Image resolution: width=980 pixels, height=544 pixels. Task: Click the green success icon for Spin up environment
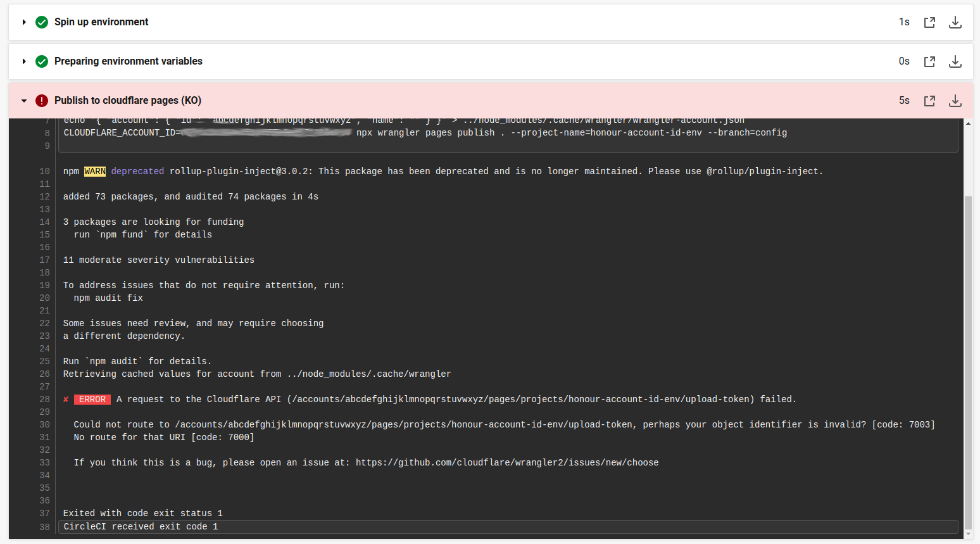(x=42, y=22)
